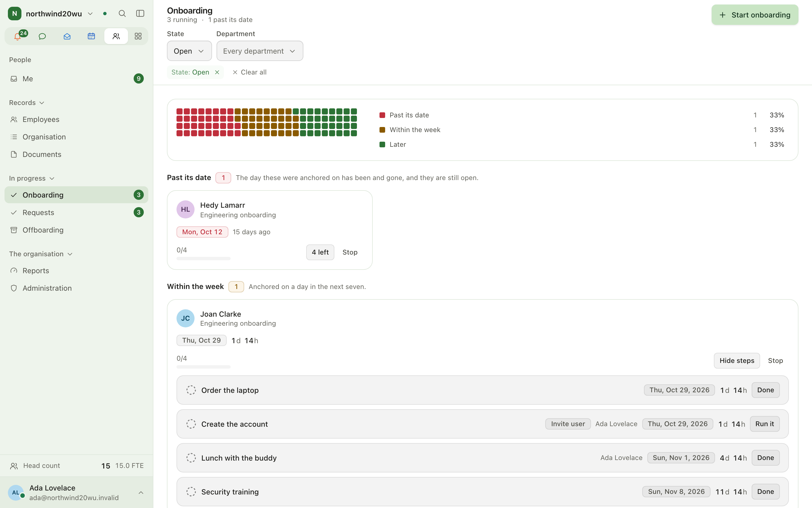Click the northwind20wu workspace logo

point(15,14)
